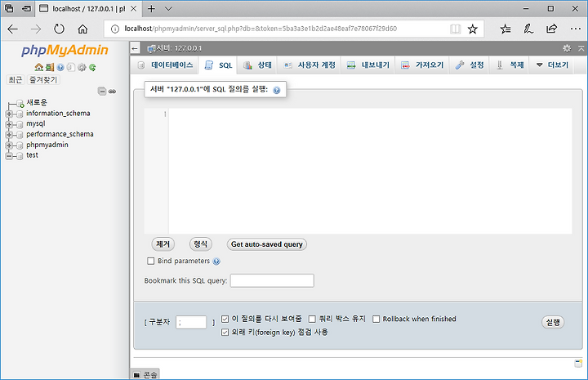
Task: Click 새로운 new database item
Action: (37, 102)
